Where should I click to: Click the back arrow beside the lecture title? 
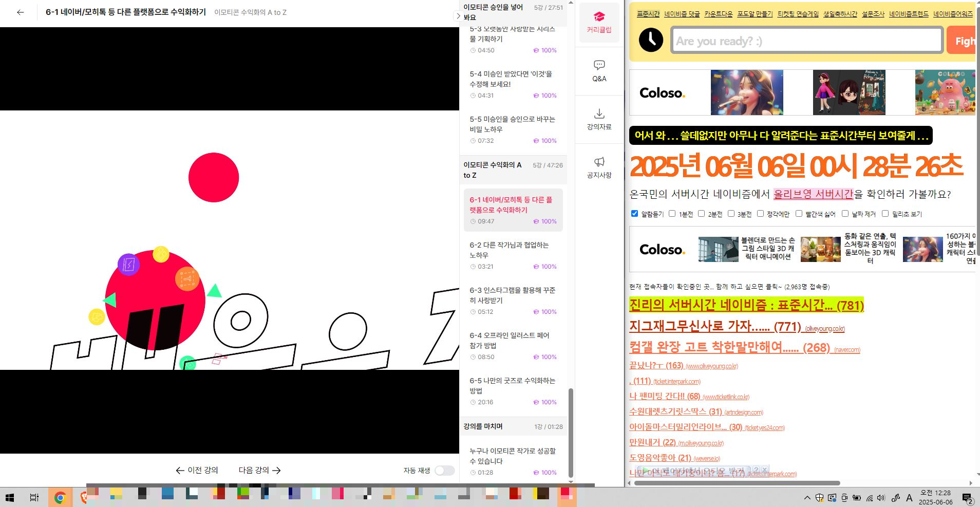pyautogui.click(x=20, y=12)
